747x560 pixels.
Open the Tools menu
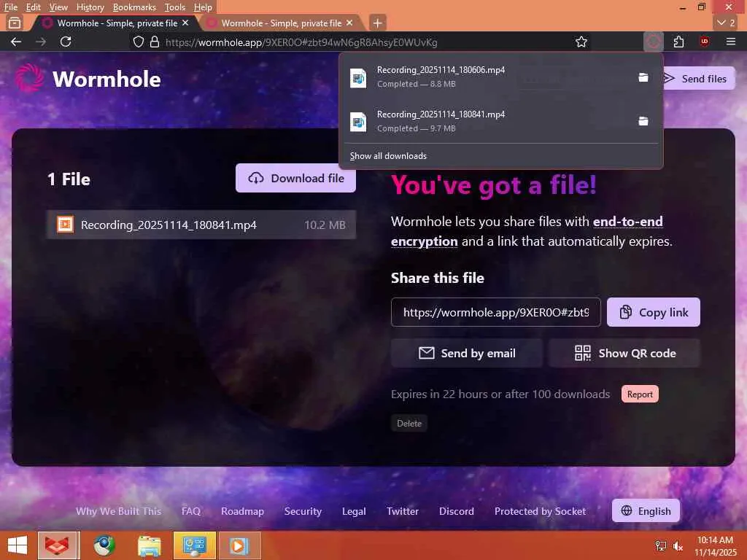pyautogui.click(x=175, y=7)
